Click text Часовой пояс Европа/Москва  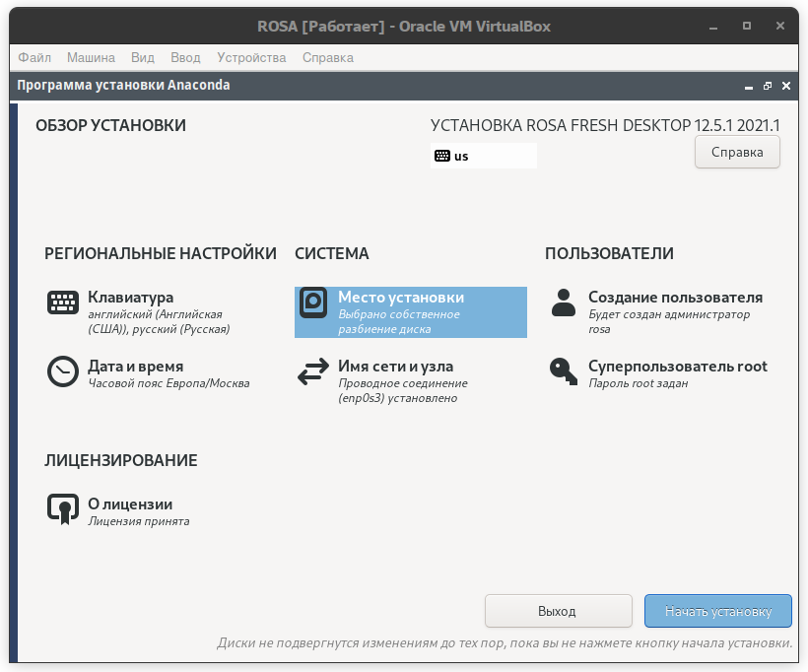168,383
